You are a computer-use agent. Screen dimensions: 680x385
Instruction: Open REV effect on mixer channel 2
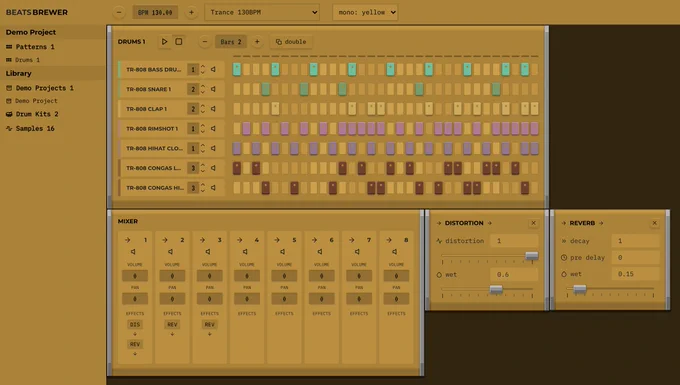coord(172,324)
